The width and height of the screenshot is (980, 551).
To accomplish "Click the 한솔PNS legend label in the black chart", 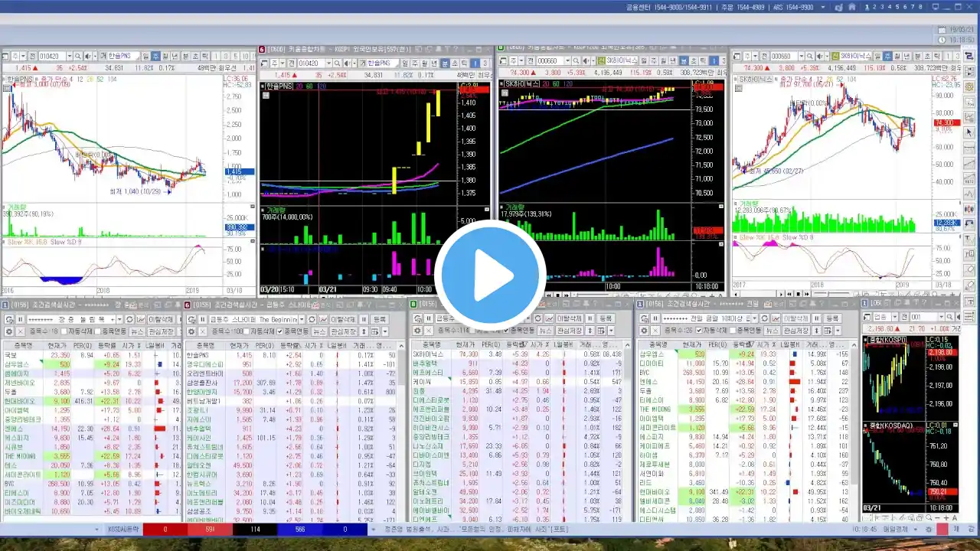I will [x=280, y=86].
